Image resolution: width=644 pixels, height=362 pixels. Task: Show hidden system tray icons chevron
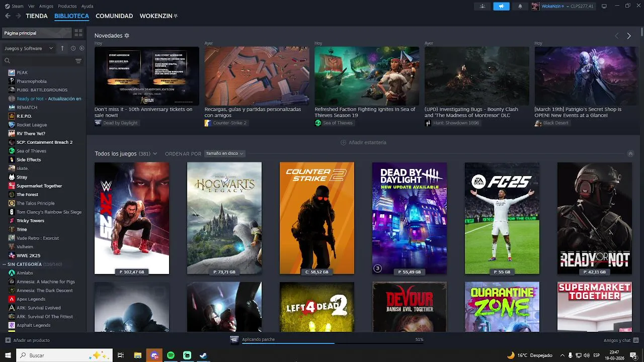click(x=562, y=355)
